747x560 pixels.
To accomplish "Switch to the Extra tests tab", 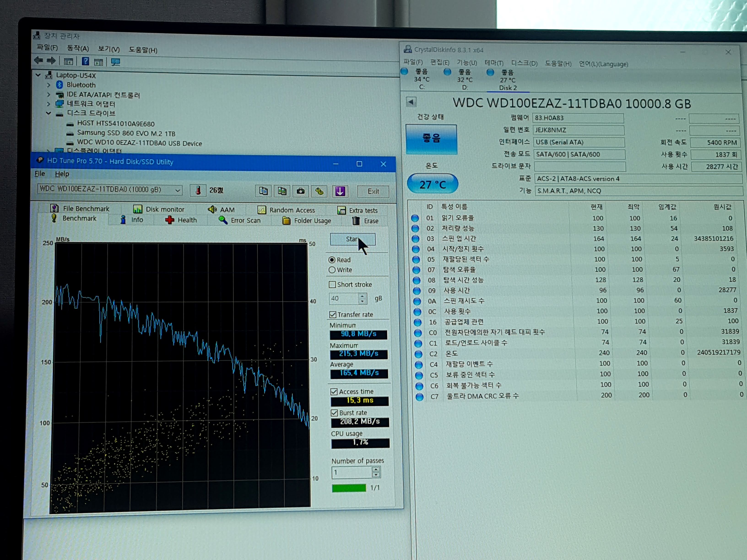I will pyautogui.click(x=358, y=210).
